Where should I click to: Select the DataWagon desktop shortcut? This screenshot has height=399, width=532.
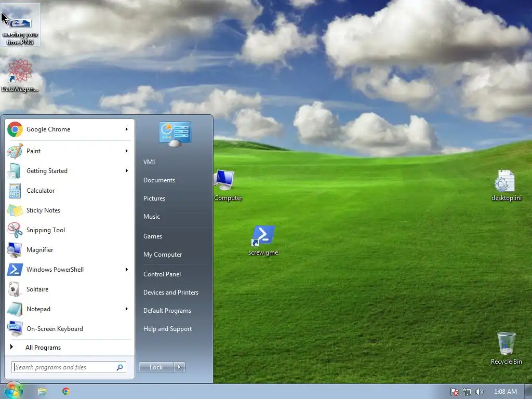[20, 75]
